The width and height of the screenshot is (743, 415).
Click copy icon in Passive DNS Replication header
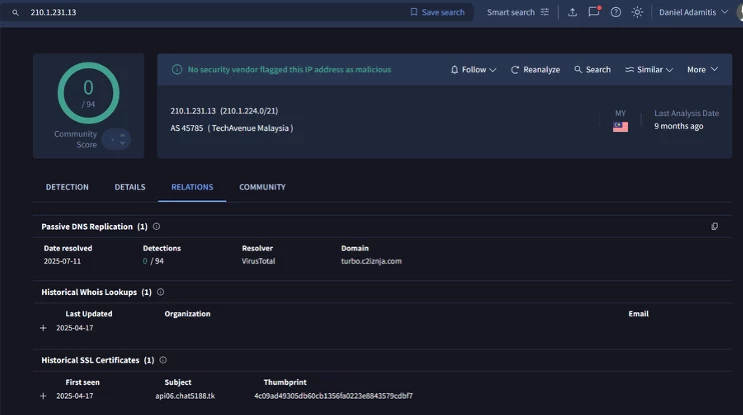coord(715,226)
